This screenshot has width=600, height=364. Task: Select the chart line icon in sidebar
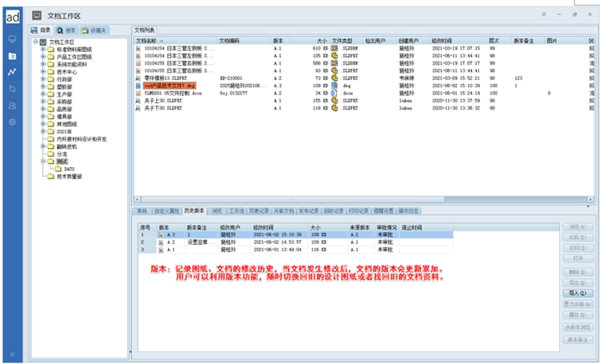pyautogui.click(x=12, y=72)
